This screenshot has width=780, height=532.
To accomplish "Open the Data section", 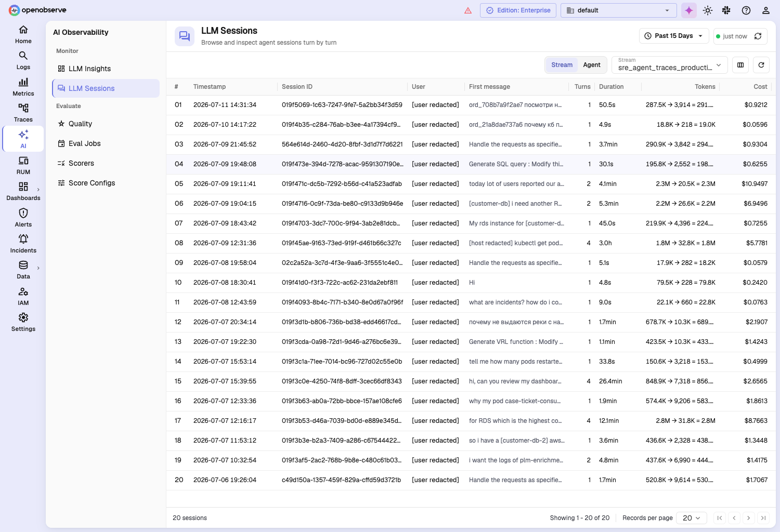I will pos(23,270).
